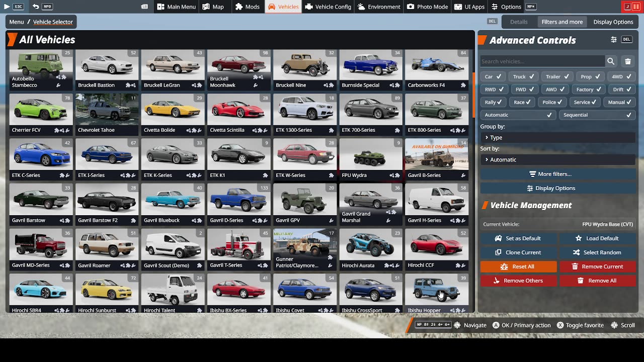Image resolution: width=644 pixels, height=362 pixels.
Task: Click the Remove All trash icon
Action: pos(581,281)
